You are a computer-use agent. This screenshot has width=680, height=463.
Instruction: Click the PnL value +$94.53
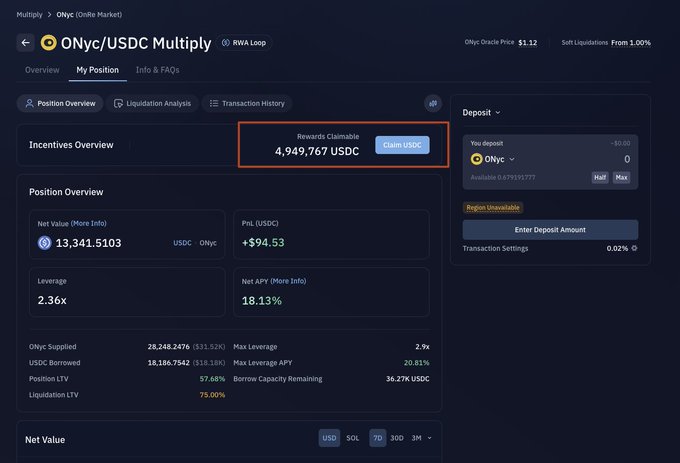263,243
